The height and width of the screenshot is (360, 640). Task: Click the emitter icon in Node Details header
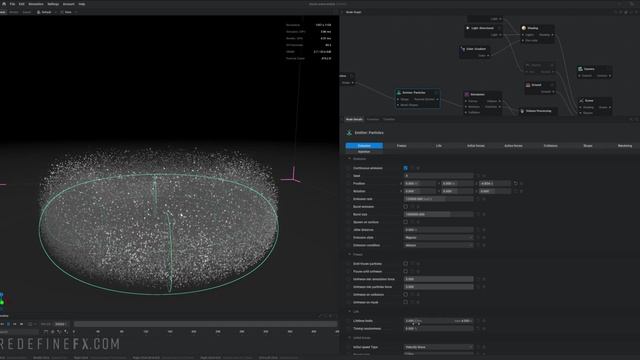coord(349,133)
